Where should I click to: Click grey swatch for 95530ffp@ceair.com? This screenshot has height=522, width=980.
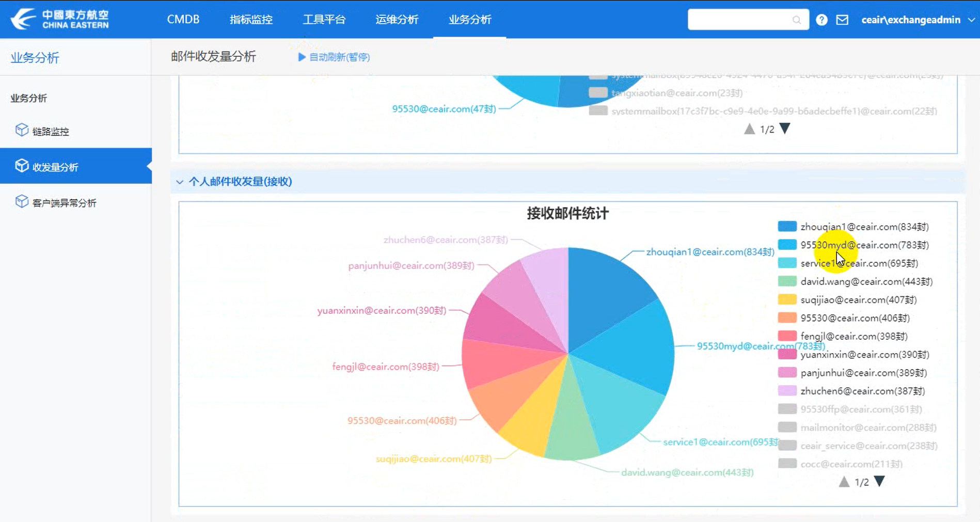(x=787, y=409)
